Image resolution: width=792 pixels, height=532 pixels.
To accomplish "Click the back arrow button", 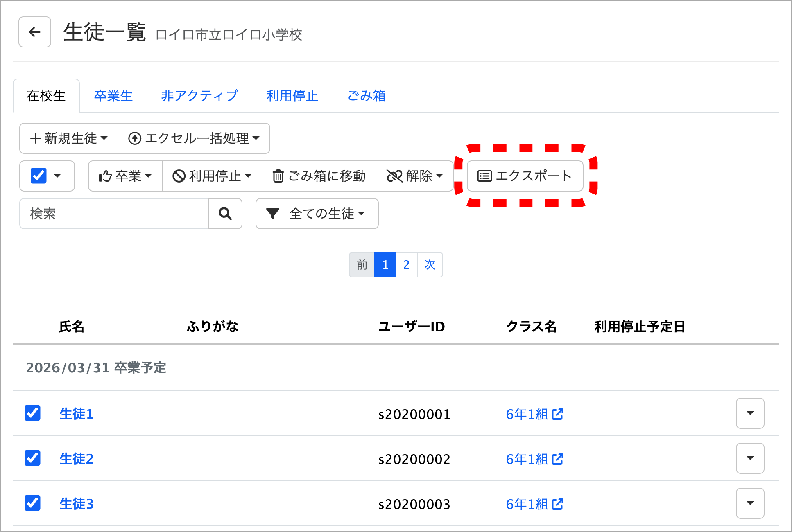I will [x=35, y=32].
